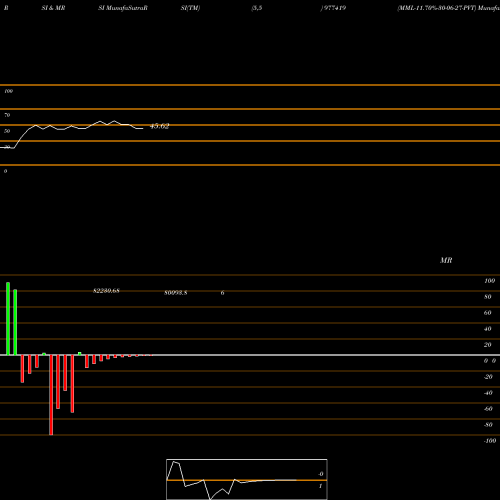Click the 82289.68 value label
This screenshot has height=500, width=500.
(x=106, y=291)
